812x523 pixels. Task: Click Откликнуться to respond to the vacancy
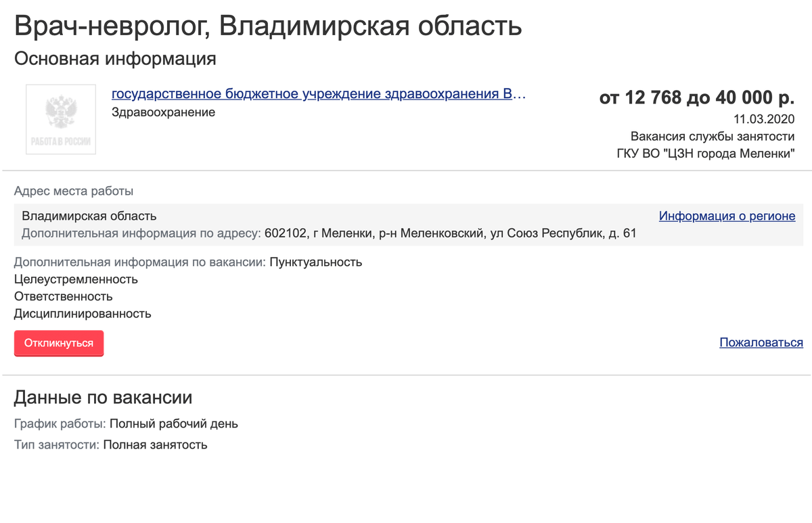[58, 343]
